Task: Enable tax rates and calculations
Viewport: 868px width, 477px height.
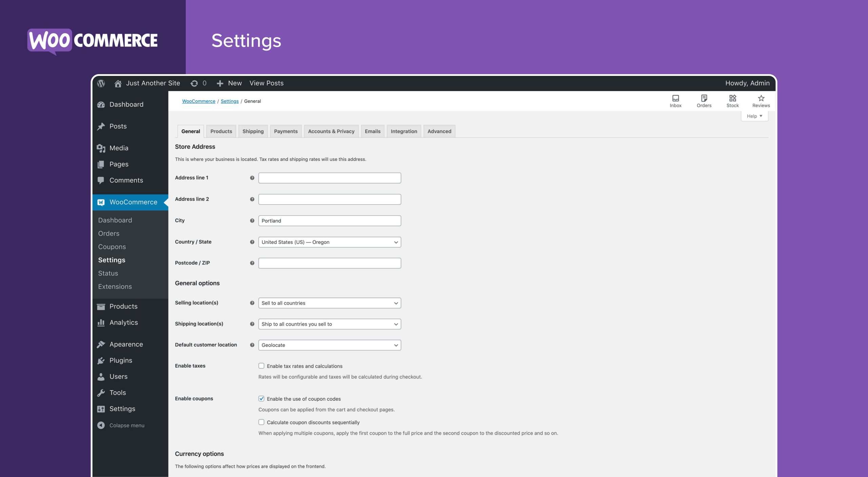Action: (x=261, y=366)
